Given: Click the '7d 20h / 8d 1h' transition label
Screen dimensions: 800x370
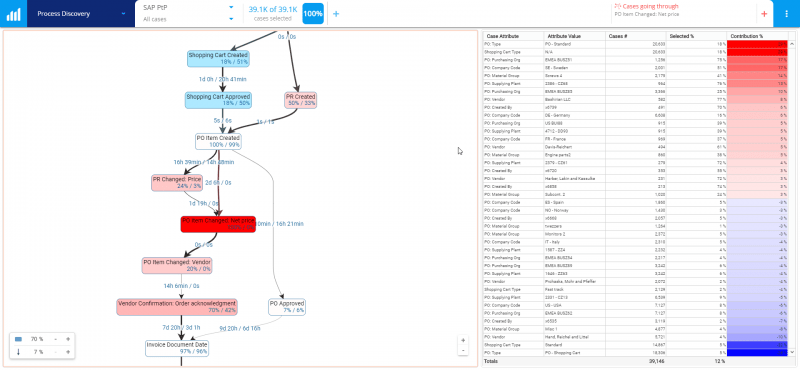Looking at the screenshot, I should click(x=182, y=328).
